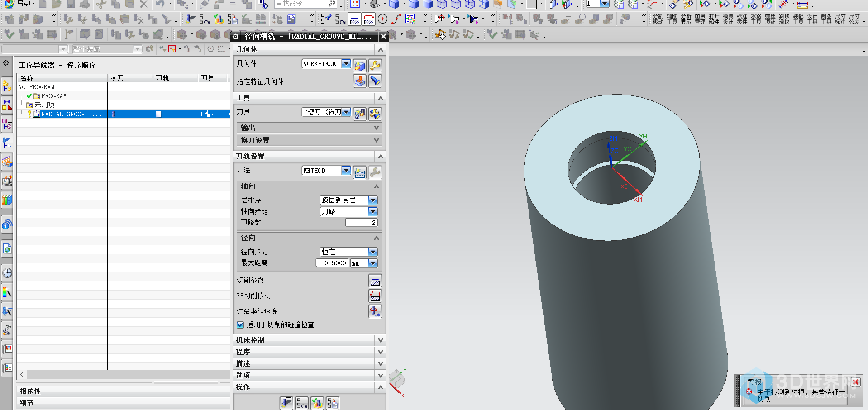Toggle 适用于切削的碰撞检查 checkbox

tap(240, 325)
